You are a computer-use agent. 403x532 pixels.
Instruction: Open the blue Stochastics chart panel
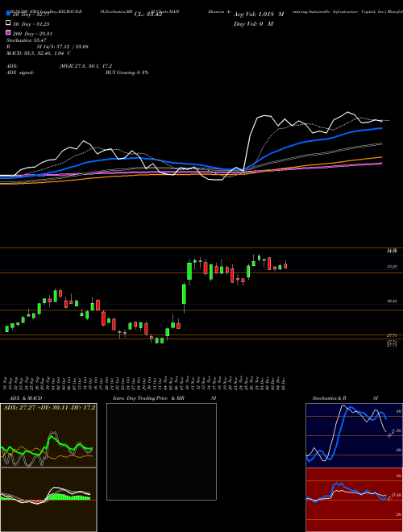pyautogui.click(x=354, y=435)
